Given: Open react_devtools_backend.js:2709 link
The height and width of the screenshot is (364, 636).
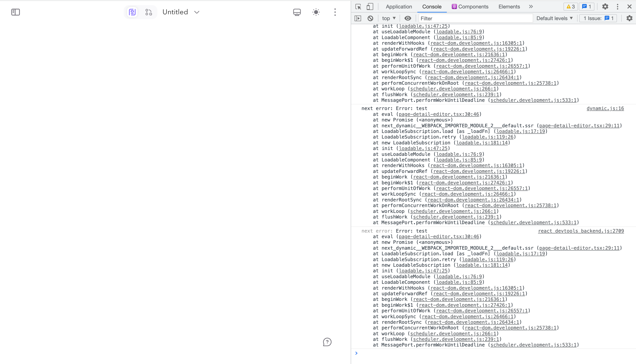Looking at the screenshot, I should pos(581,231).
